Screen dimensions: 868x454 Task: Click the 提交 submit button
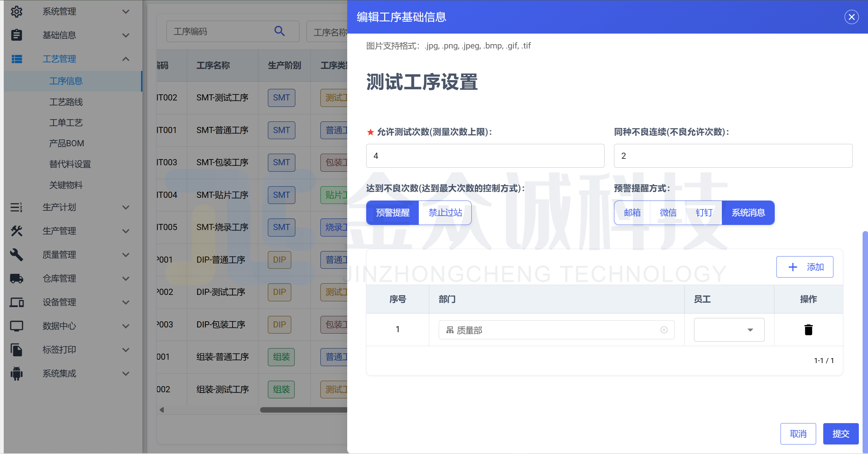pyautogui.click(x=841, y=434)
